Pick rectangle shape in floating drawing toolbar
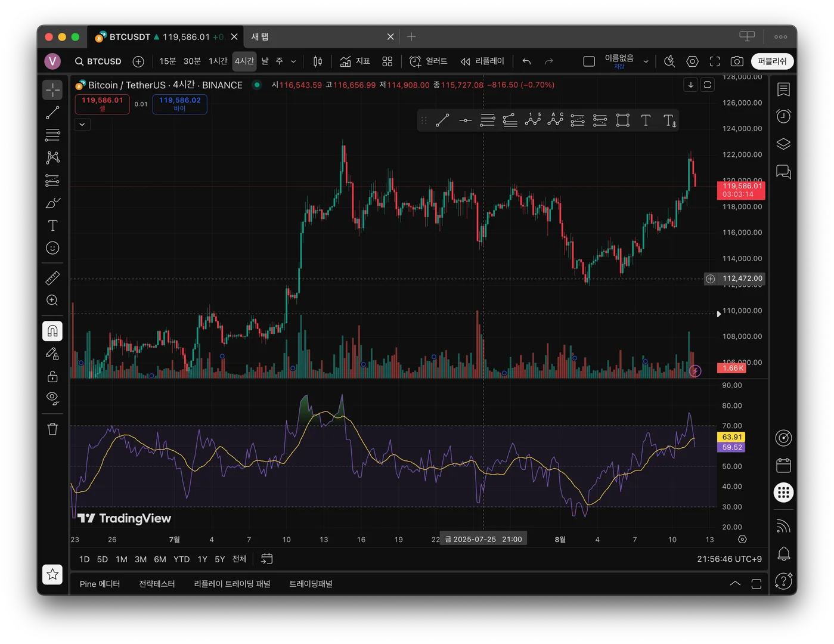The image size is (834, 644). 623,120
